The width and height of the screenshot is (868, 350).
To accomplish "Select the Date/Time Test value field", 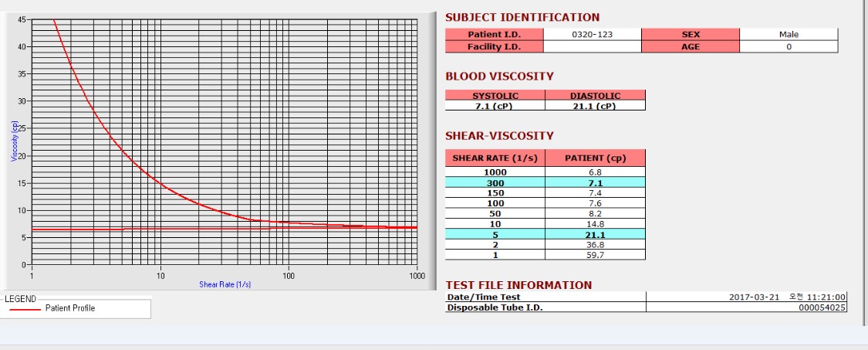I will click(746, 297).
